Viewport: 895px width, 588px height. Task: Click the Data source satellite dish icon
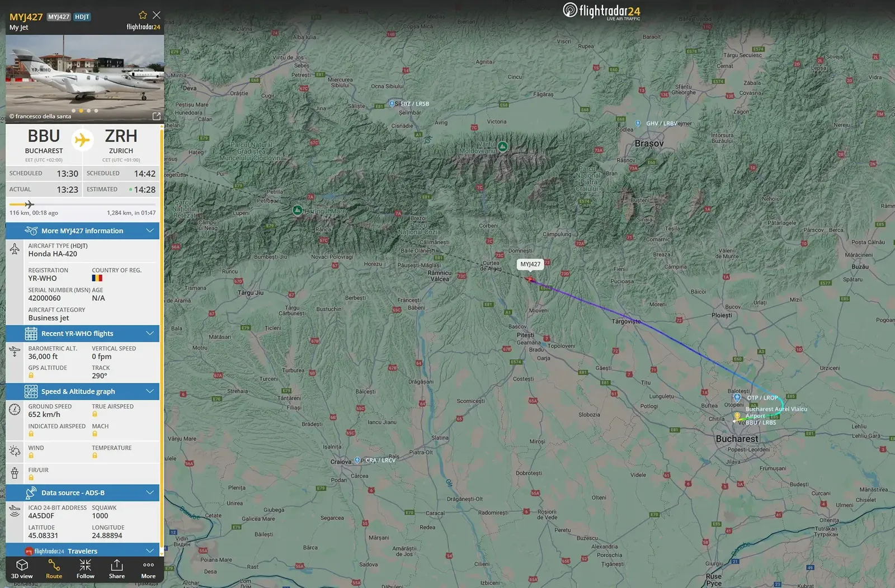[31, 492]
